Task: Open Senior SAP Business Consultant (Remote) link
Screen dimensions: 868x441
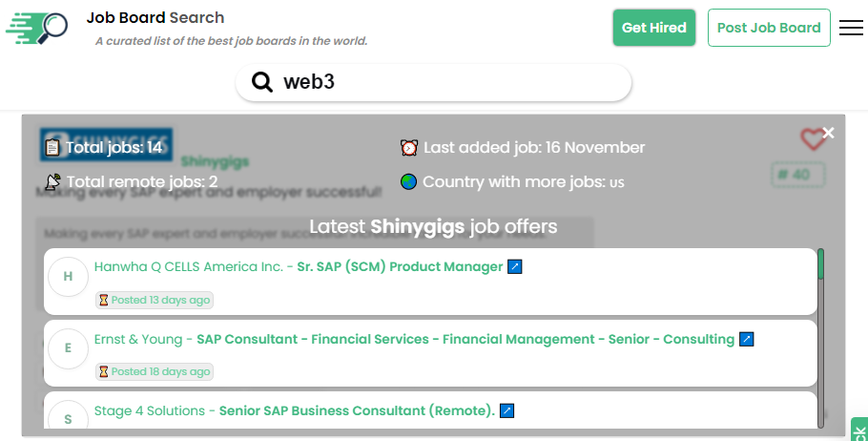Action: point(357,410)
